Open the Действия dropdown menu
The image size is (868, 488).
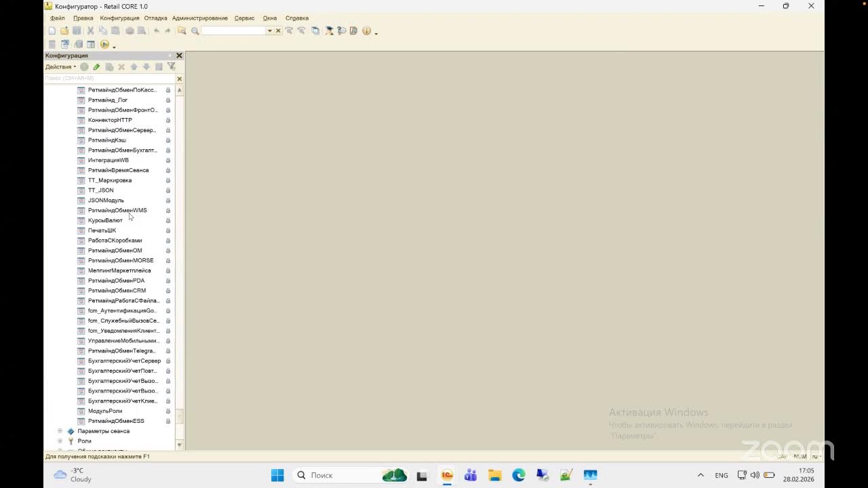click(61, 66)
